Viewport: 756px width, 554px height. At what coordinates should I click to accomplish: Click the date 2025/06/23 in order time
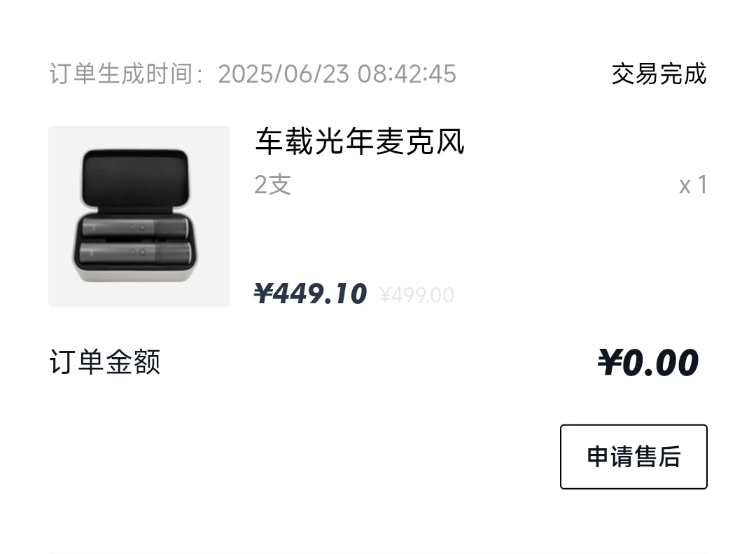(x=283, y=74)
